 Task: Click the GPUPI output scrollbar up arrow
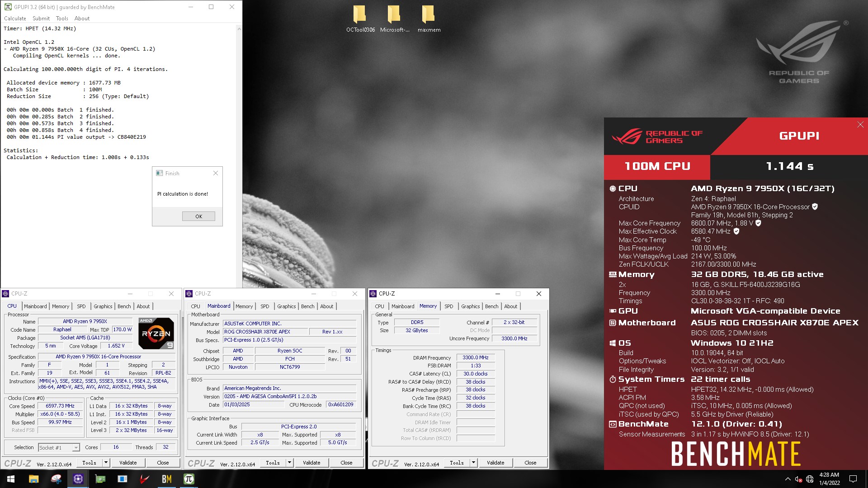pos(239,28)
